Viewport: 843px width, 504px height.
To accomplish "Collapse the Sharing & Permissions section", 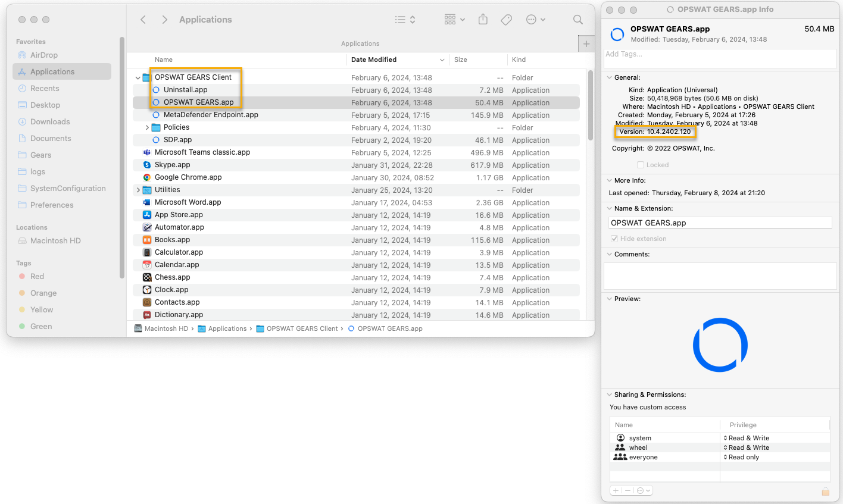I will (609, 395).
